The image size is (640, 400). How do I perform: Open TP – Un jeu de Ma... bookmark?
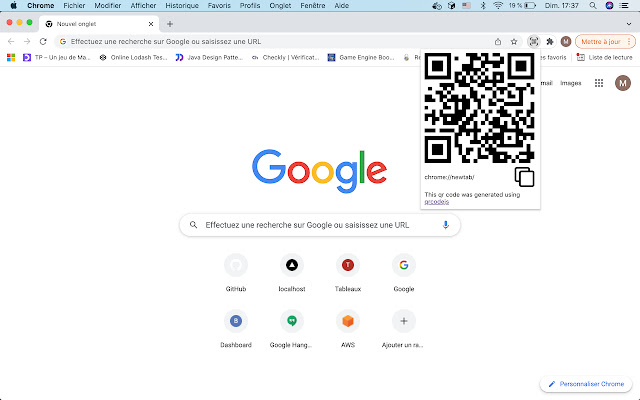tap(56, 58)
